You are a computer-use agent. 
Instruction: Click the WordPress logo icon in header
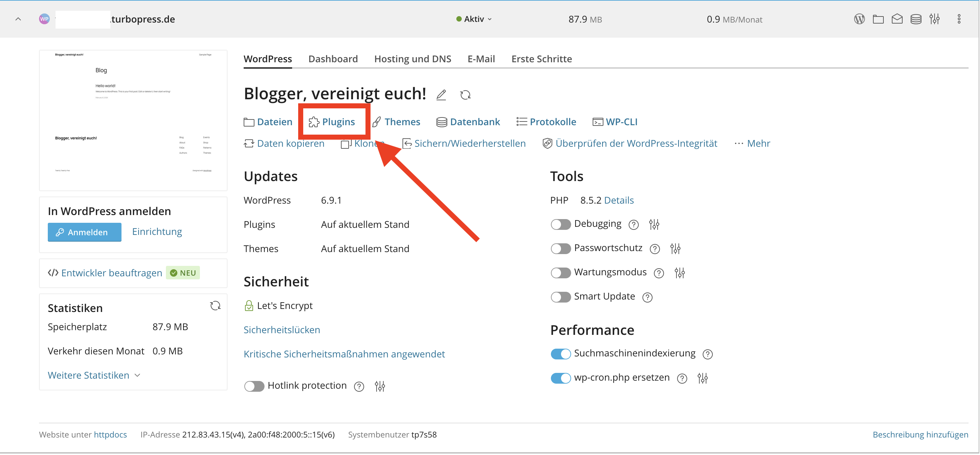(x=859, y=19)
